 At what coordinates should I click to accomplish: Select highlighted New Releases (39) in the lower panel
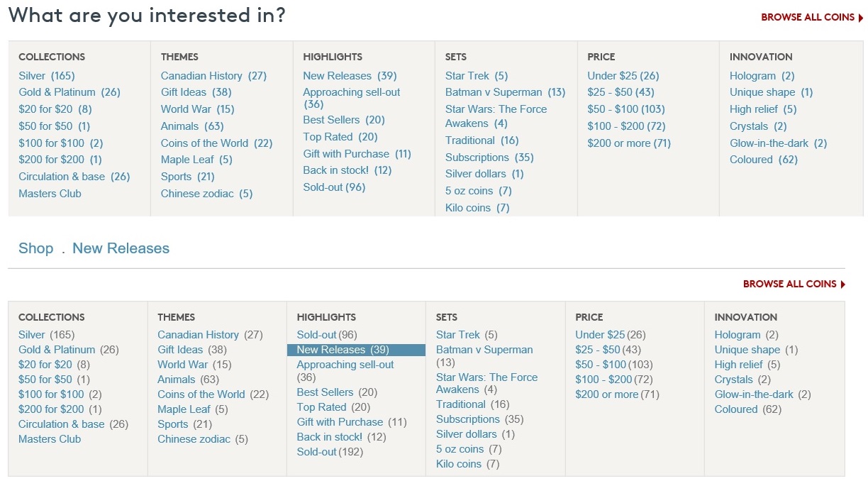pyautogui.click(x=356, y=350)
